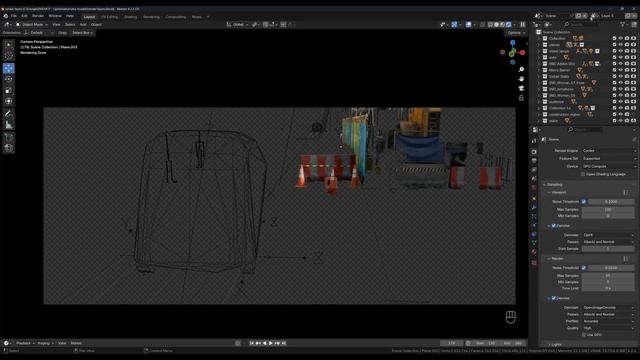Activate the Scale tool
This screenshot has width=640, height=360.
pos(9,90)
